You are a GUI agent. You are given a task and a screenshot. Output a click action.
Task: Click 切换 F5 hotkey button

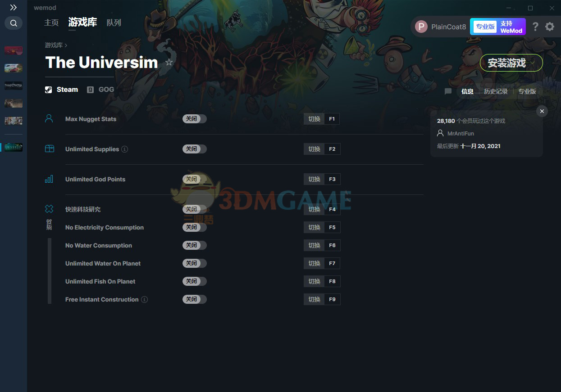(322, 227)
